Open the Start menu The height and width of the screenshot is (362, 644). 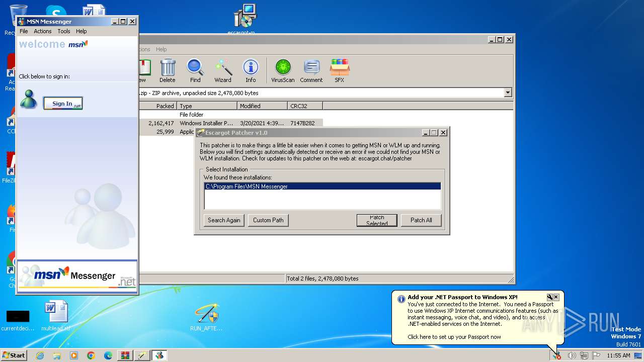click(x=14, y=355)
